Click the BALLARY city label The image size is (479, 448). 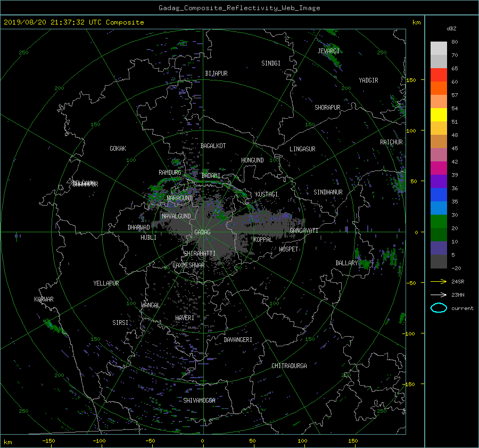pyautogui.click(x=346, y=263)
